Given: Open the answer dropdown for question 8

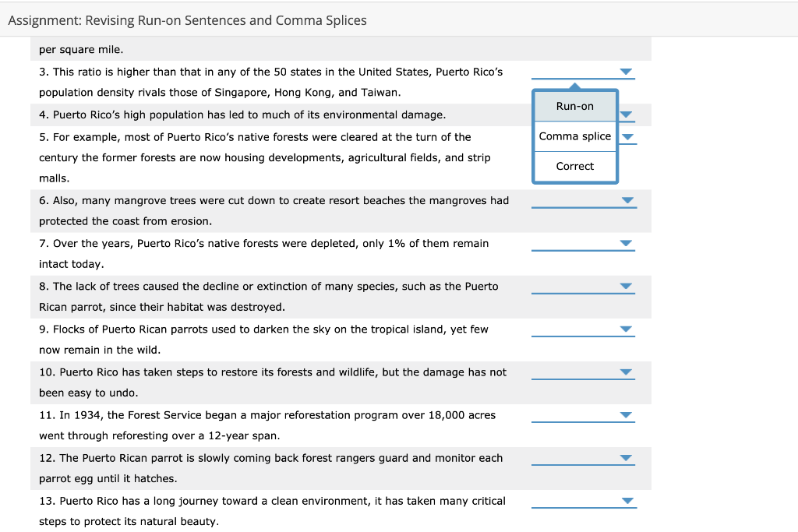Looking at the screenshot, I should click(627, 286).
